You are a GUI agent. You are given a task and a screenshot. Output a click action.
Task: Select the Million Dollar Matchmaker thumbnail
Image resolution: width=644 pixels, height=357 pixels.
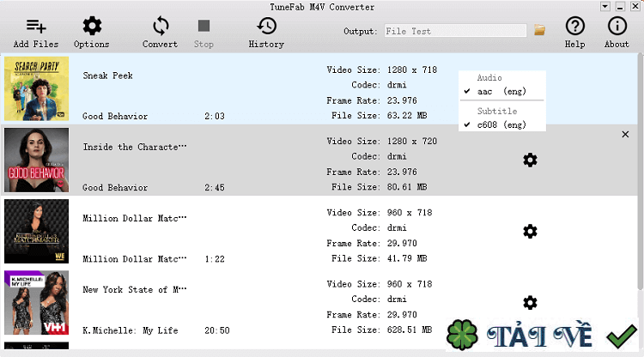37,232
